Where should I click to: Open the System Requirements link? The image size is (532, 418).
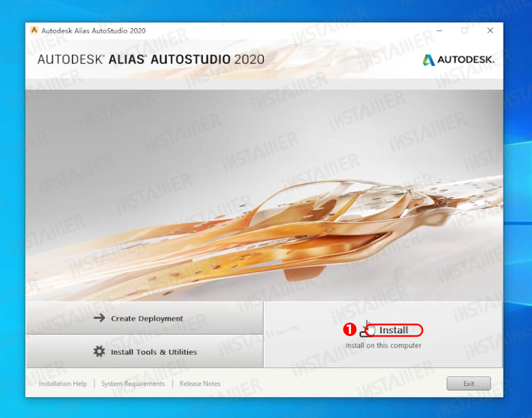(x=133, y=383)
